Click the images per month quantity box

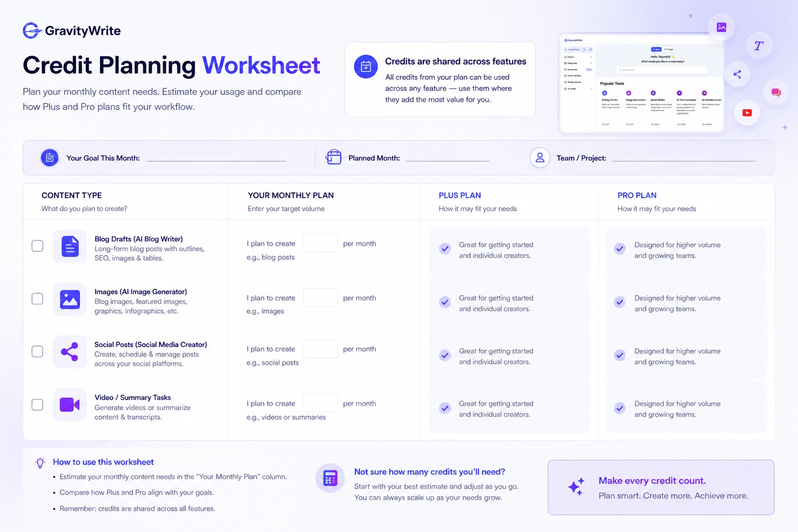click(x=321, y=298)
